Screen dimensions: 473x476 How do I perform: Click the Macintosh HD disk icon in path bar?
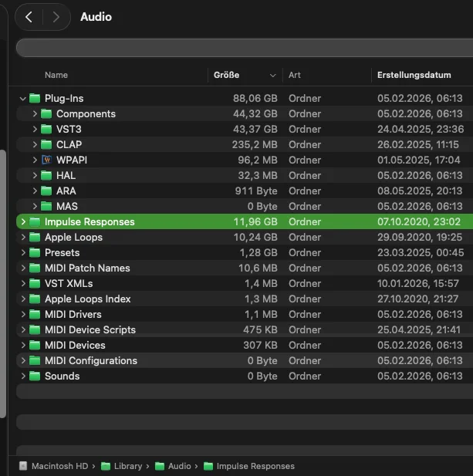(23, 466)
